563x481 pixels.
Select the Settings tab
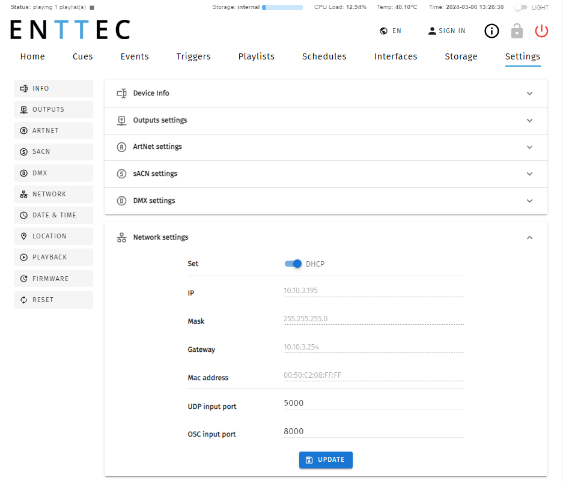523,57
